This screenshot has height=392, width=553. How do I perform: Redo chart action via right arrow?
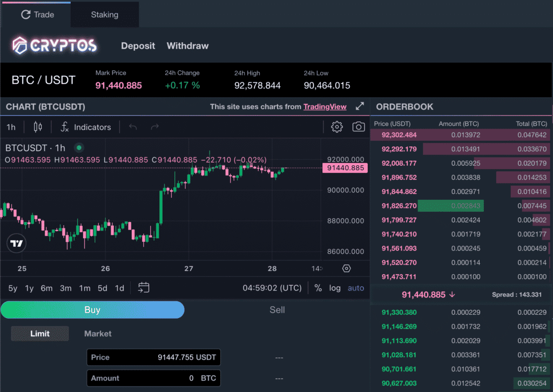click(155, 127)
